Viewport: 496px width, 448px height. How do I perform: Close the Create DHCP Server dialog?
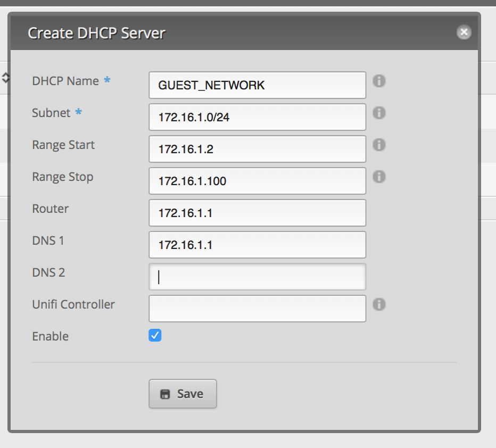point(464,32)
